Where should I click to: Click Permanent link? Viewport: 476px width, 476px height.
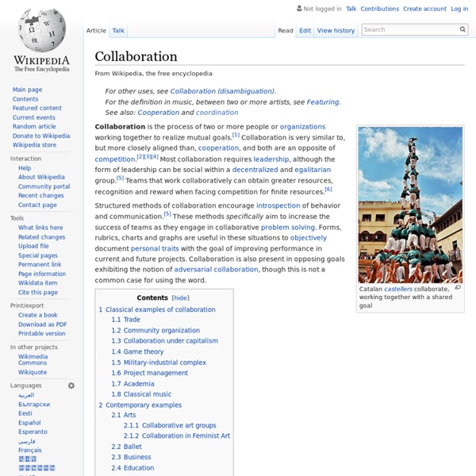click(40, 264)
